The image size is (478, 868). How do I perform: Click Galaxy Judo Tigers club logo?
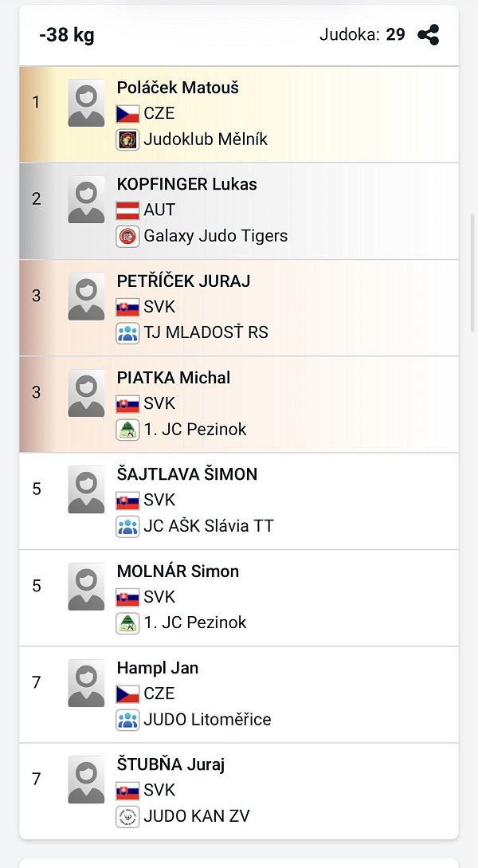point(127,236)
